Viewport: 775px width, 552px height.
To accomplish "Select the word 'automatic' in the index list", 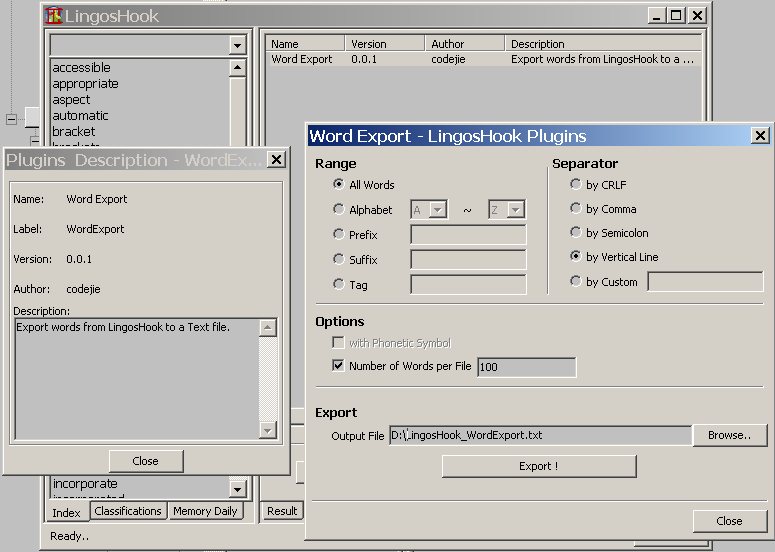I will point(81,116).
